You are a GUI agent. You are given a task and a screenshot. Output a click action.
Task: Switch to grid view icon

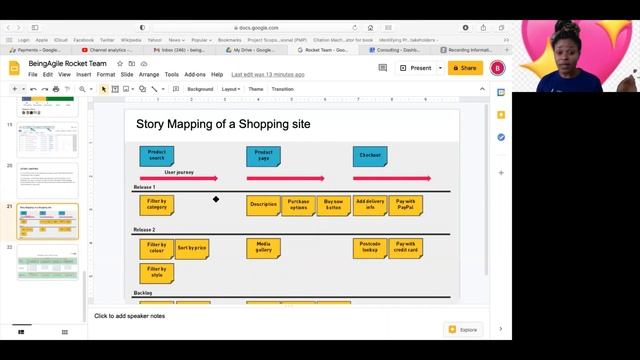point(64,332)
